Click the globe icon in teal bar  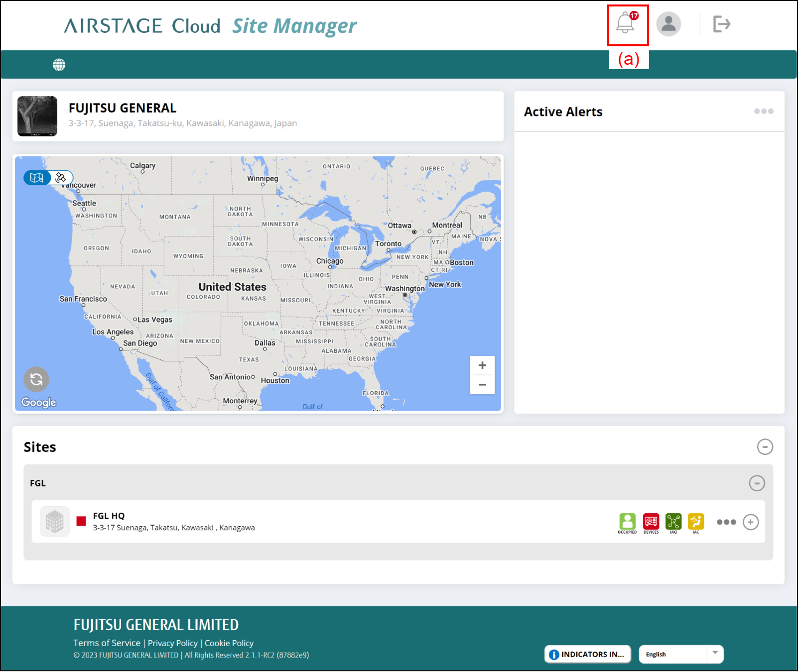(59, 65)
